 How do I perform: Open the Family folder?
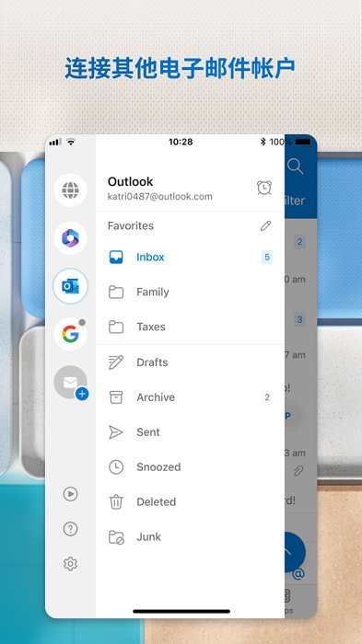(190, 292)
